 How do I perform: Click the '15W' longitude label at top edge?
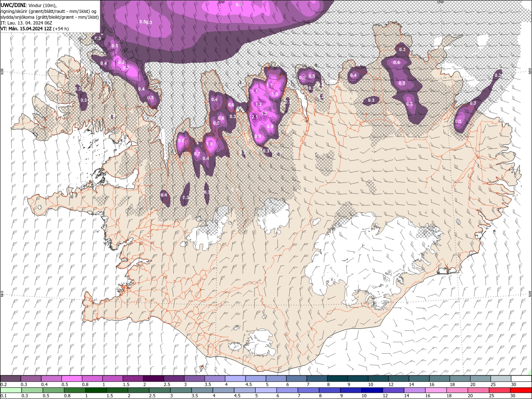point(440,2)
